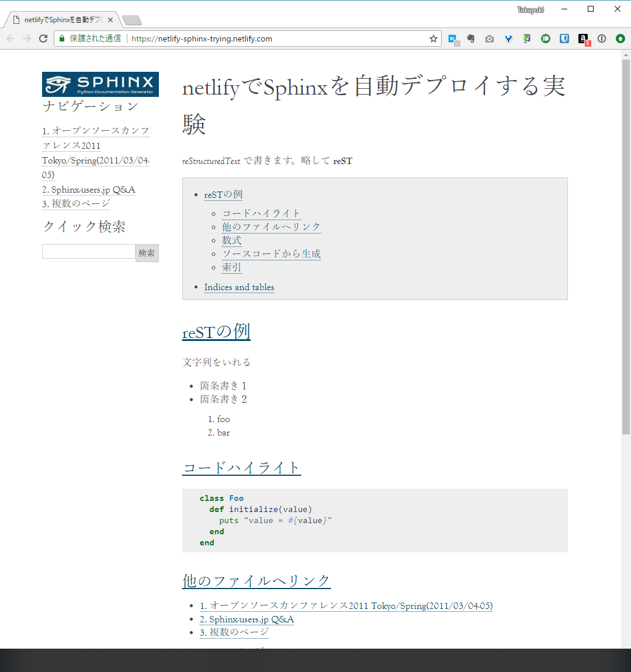631x672 pixels.
Task: Click the Takayuki profile button
Action: (x=530, y=9)
